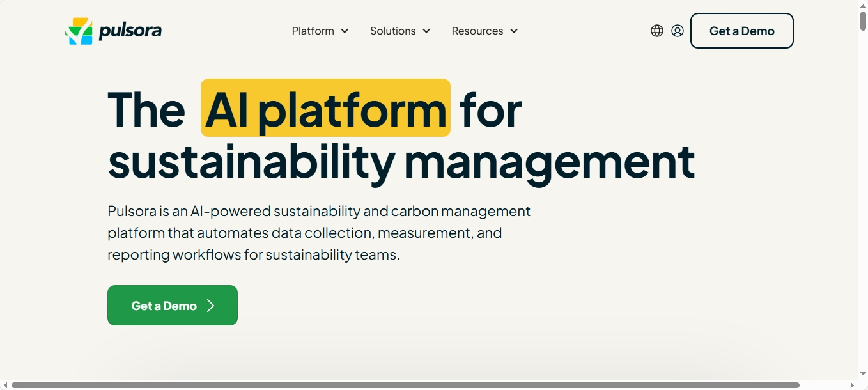Click the outlined Get a Demo button in header
The height and width of the screenshot is (390, 868).
[x=742, y=31]
